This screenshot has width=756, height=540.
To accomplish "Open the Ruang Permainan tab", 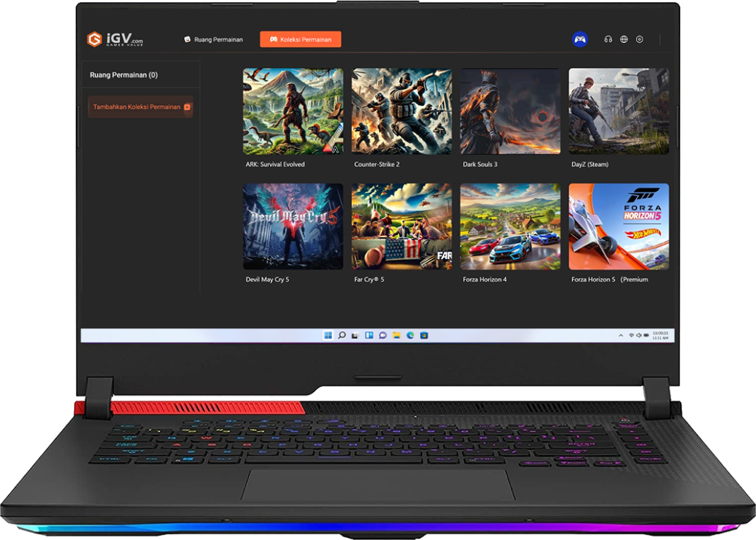I will click(214, 40).
